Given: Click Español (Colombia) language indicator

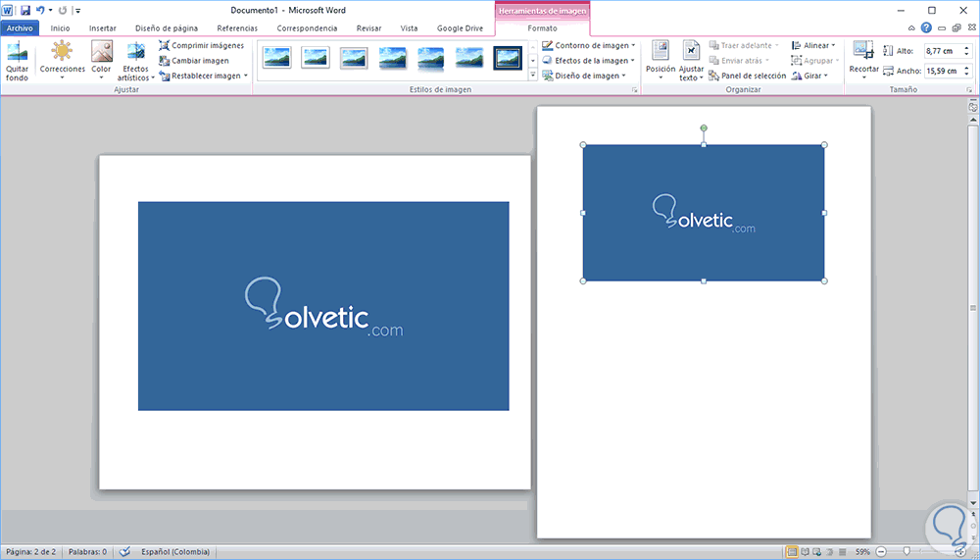Looking at the screenshot, I should [x=175, y=552].
